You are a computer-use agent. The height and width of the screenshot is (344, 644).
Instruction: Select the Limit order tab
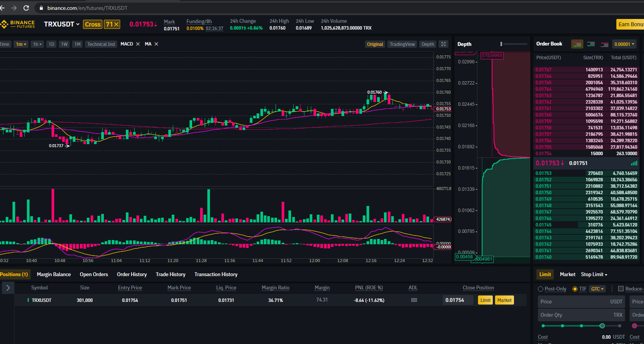[545, 274]
